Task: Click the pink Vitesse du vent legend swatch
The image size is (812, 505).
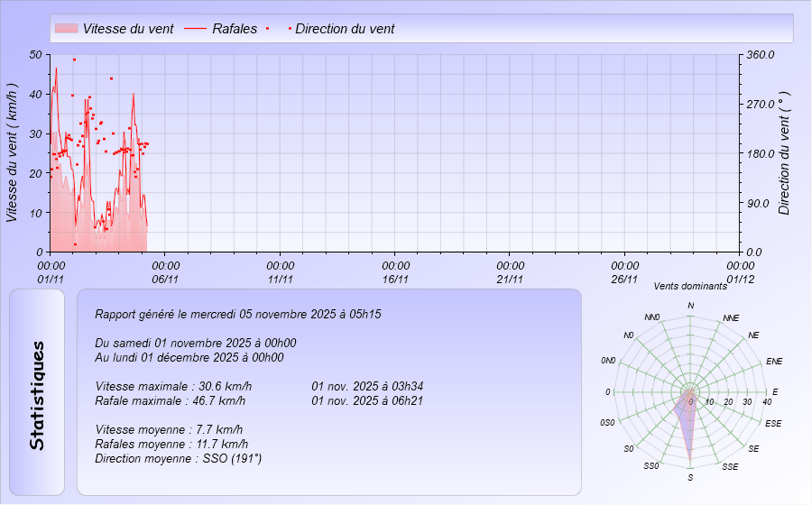Action: pyautogui.click(x=67, y=29)
